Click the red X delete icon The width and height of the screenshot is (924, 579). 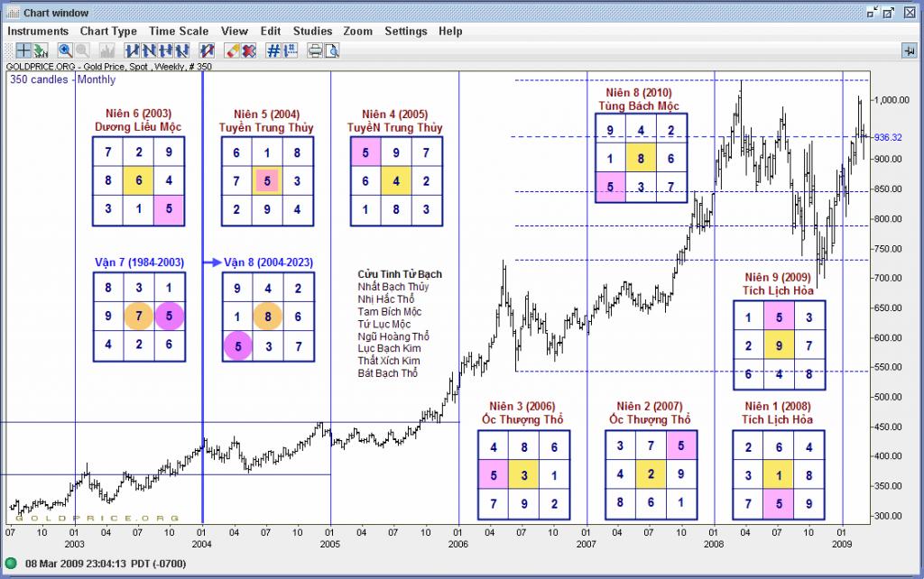pyautogui.click(x=248, y=51)
